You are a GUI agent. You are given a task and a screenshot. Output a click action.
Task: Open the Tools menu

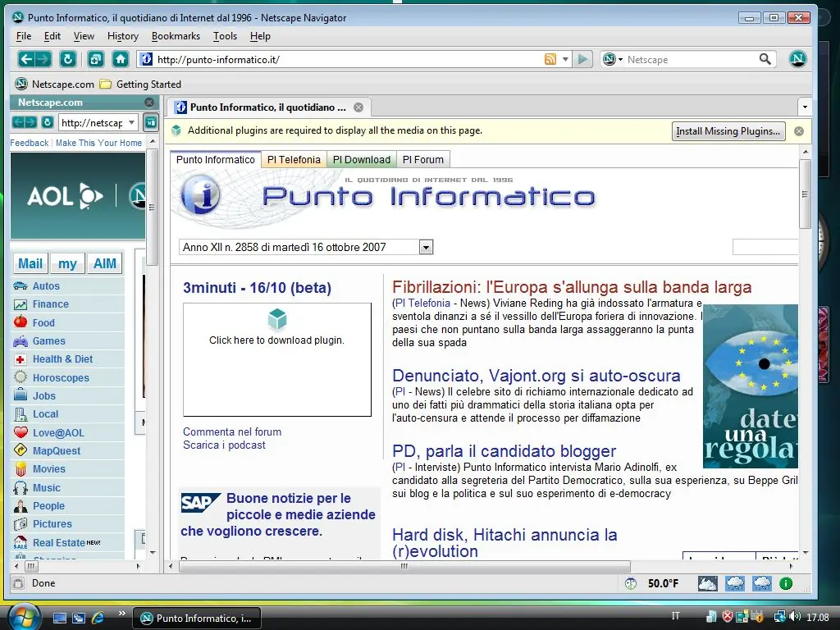[225, 36]
